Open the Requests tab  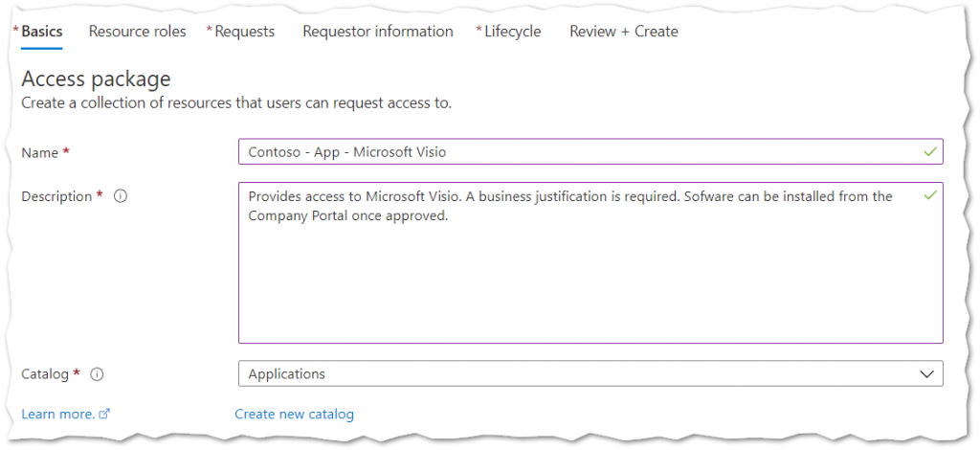pos(240,32)
